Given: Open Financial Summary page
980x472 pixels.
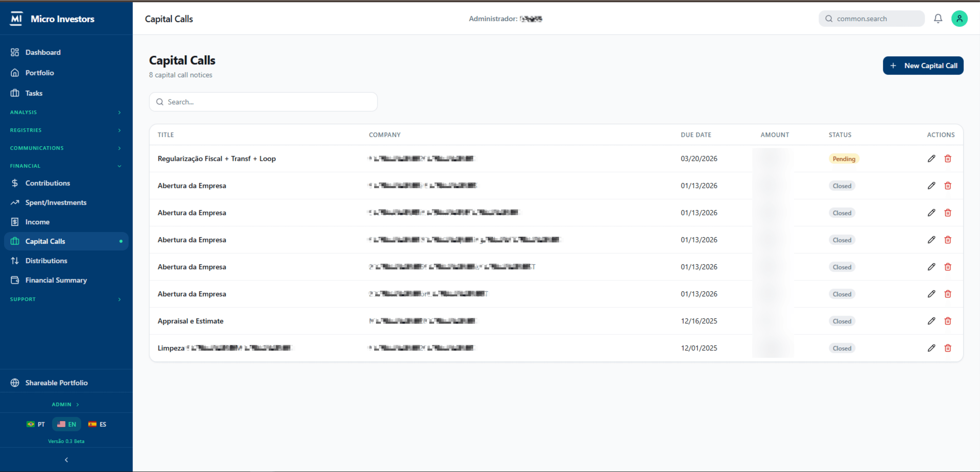Looking at the screenshot, I should (x=66, y=280).
